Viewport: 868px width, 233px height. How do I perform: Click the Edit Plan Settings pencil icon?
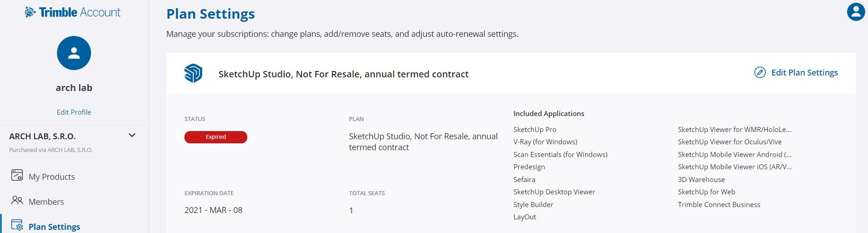click(760, 73)
